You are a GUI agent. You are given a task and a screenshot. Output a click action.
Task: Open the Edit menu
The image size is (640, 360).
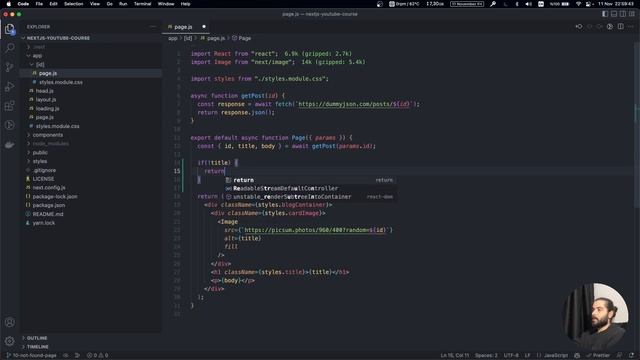[53, 4]
